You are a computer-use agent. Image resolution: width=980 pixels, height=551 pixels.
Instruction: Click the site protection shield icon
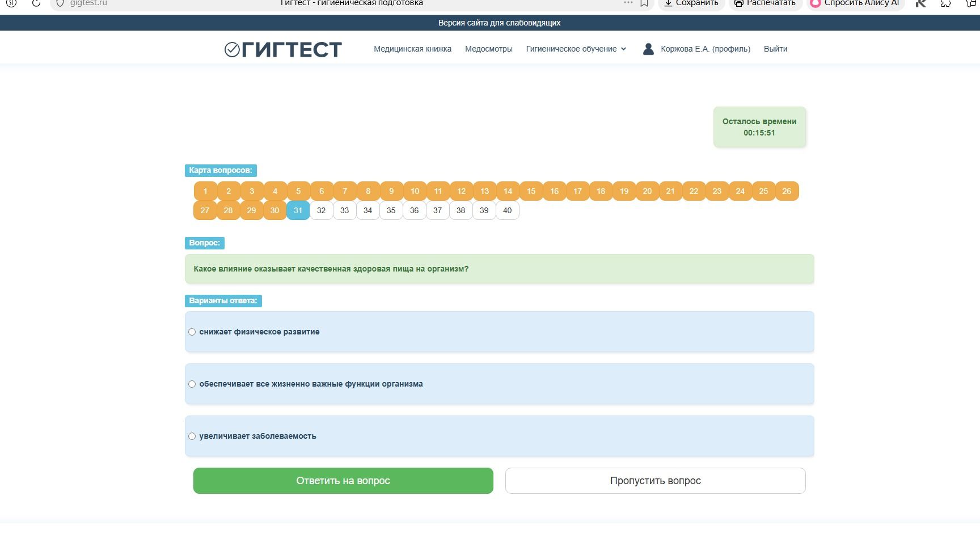(60, 3)
